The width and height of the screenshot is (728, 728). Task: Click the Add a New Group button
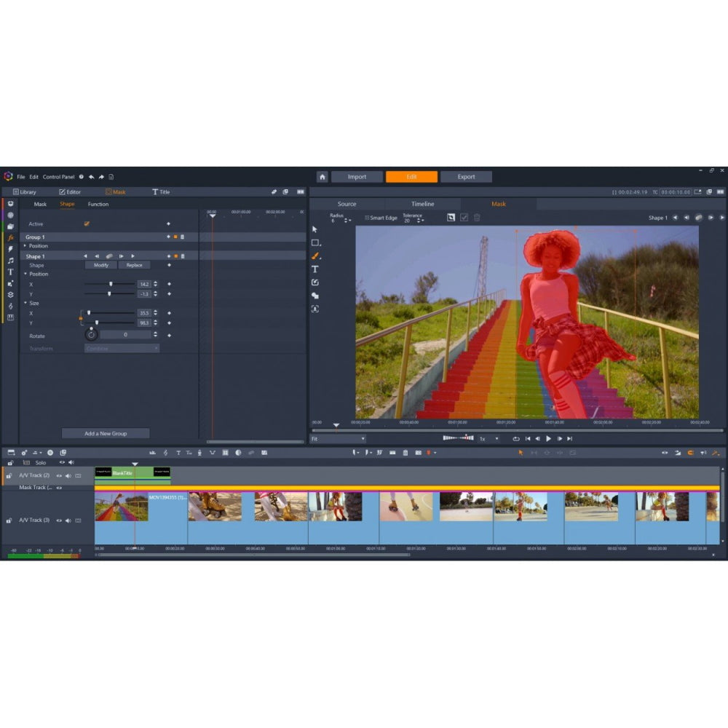coord(106,433)
